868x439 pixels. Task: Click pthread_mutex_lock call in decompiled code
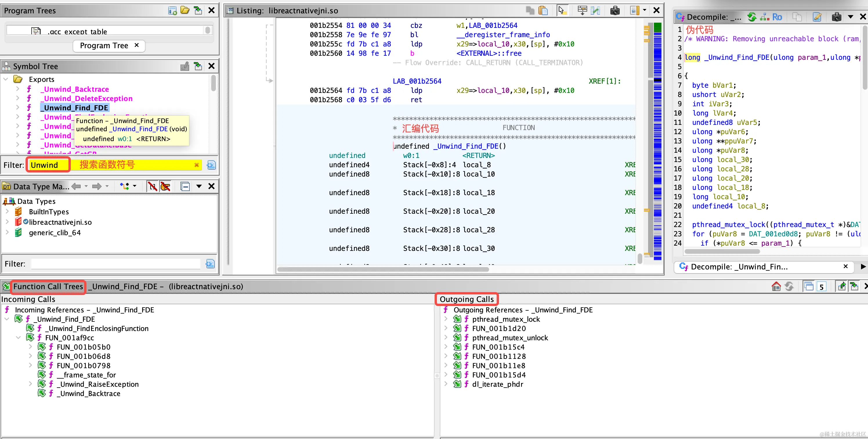click(x=728, y=224)
